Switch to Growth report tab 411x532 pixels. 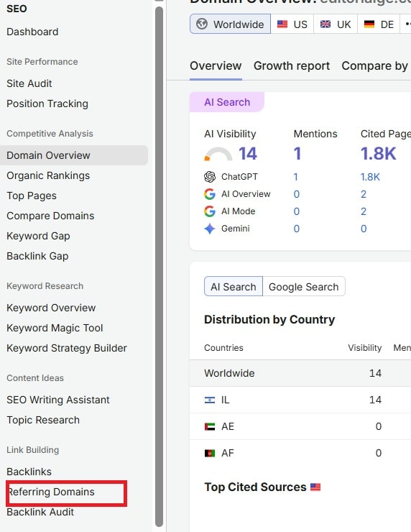[x=292, y=66]
